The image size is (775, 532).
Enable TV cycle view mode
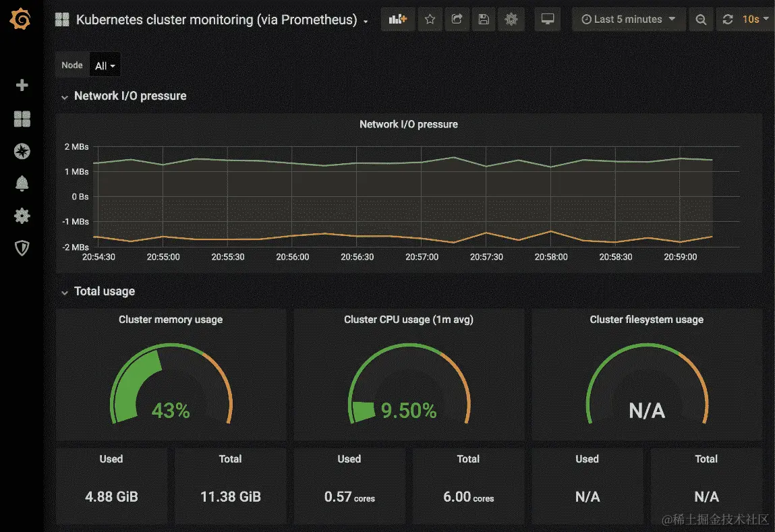tap(547, 19)
